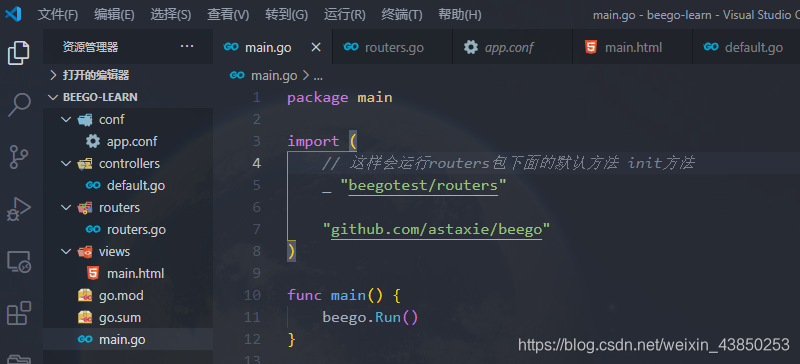Click the Go icon in the breadcrumb
The width and height of the screenshot is (800, 364).
pyautogui.click(x=237, y=76)
